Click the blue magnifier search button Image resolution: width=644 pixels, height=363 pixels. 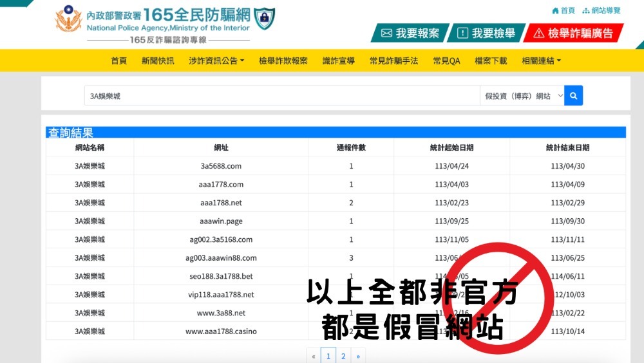[x=573, y=96]
